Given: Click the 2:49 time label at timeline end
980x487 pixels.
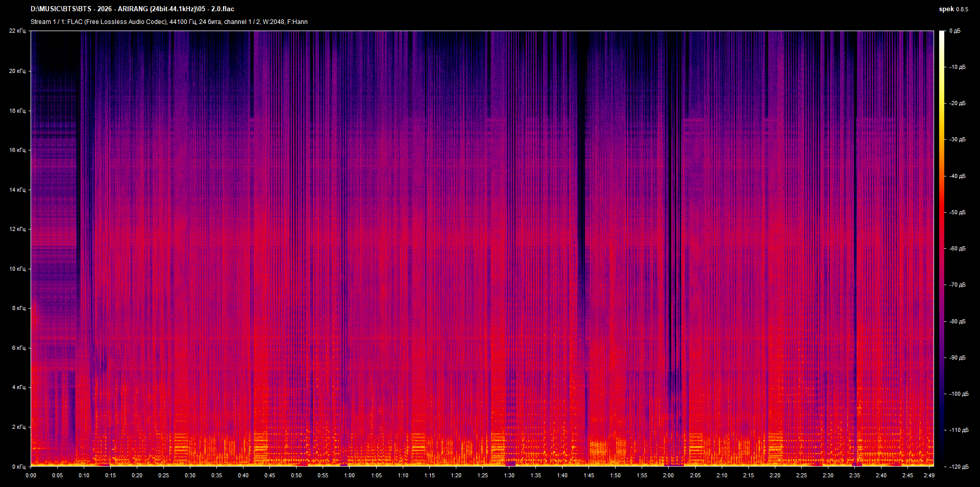Looking at the screenshot, I should [x=930, y=475].
